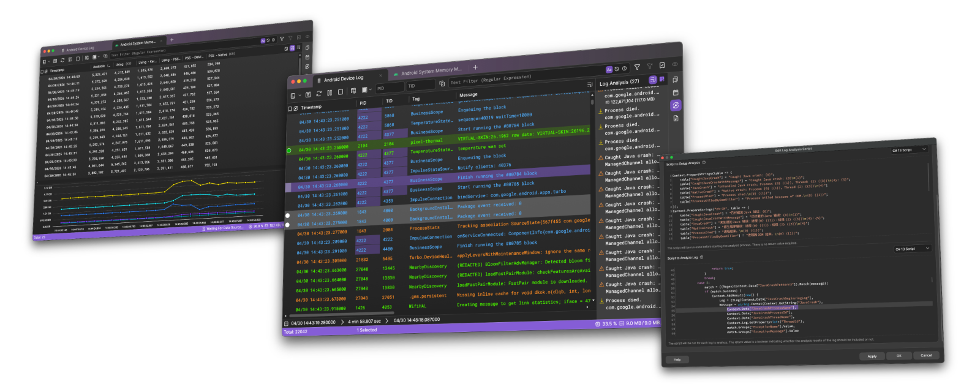Click the Message column header in middle window
The height and width of the screenshot is (392, 980).
[469, 95]
